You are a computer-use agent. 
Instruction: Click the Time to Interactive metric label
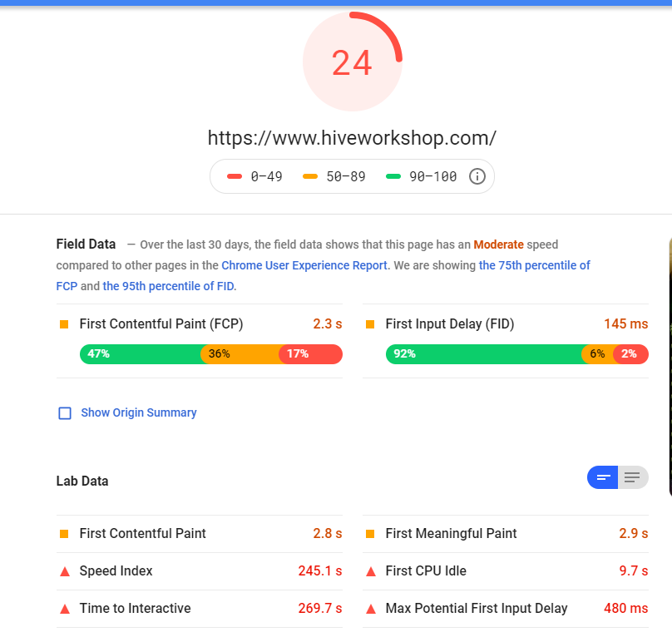tap(135, 608)
